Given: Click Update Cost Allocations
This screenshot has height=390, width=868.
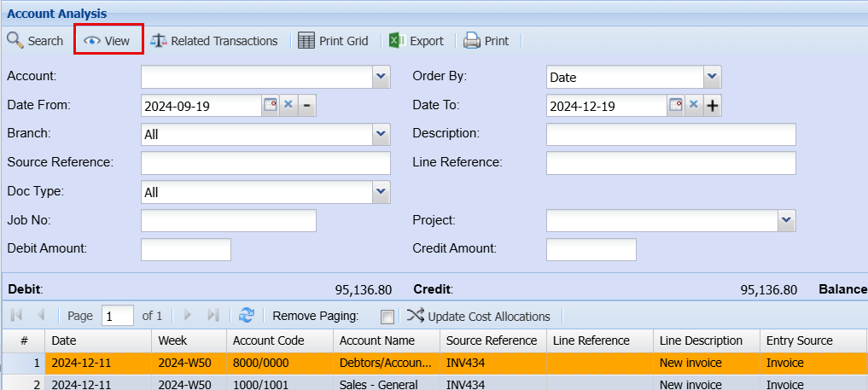Looking at the screenshot, I should pos(479,316).
